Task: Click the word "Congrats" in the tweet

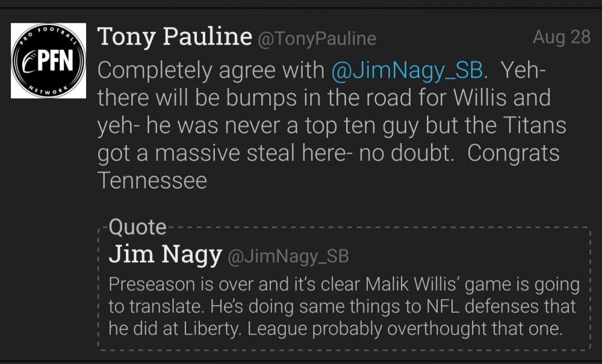Action: (514, 153)
